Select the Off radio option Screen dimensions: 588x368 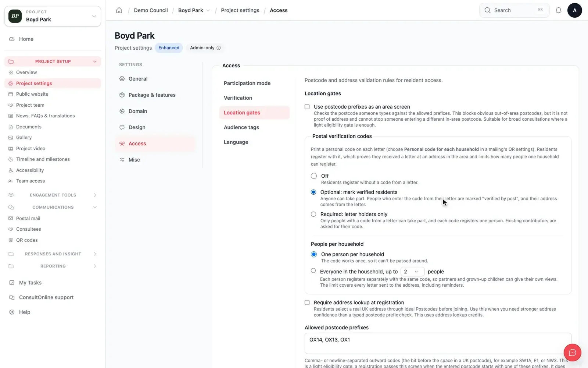314,176
